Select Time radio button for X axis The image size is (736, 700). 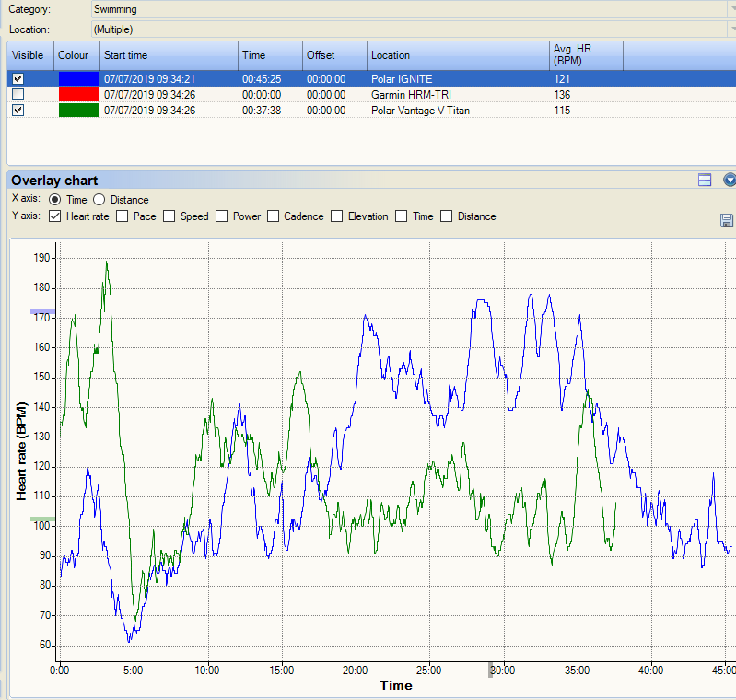(x=55, y=200)
